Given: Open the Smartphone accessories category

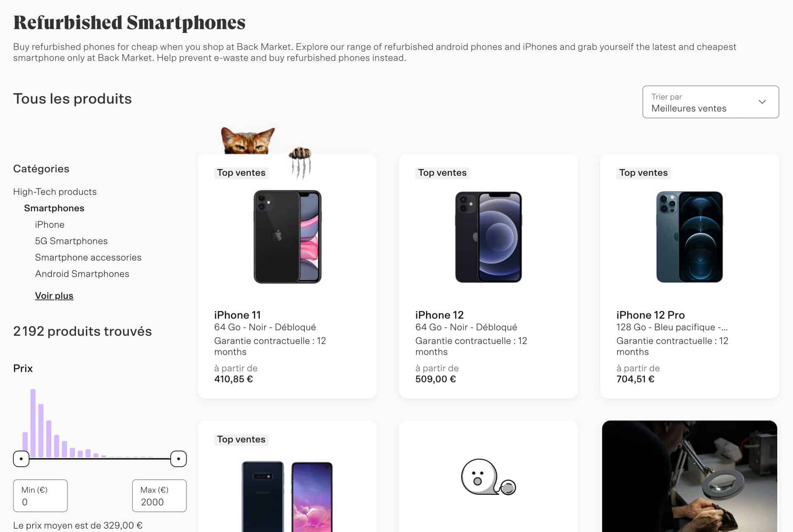Looking at the screenshot, I should tap(88, 258).
